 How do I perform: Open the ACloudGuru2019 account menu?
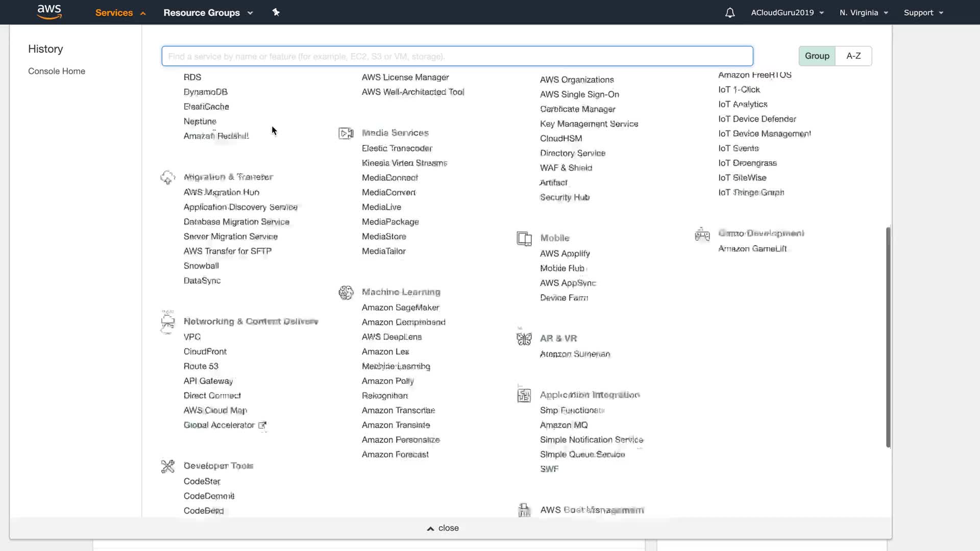click(x=787, y=13)
